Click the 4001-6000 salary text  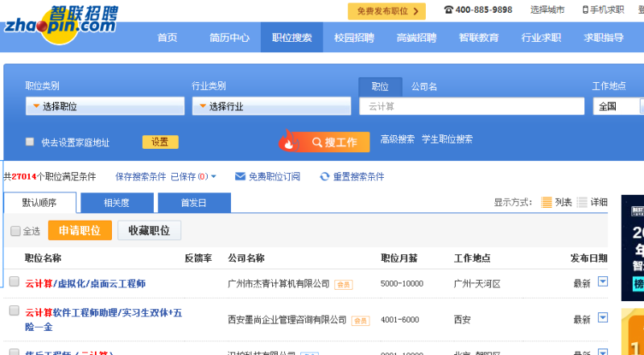point(399,320)
